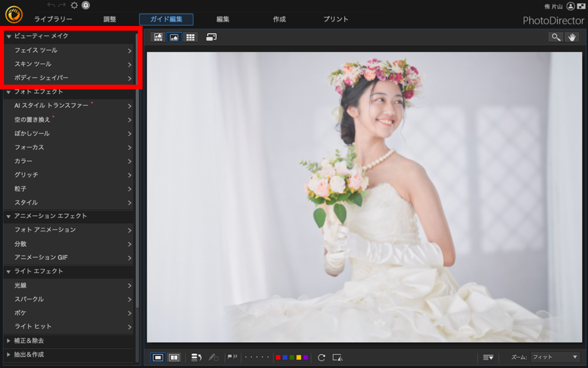Viewport: 588px width, 368px height.
Task: Select the zoom magnifier tool
Action: pos(555,37)
